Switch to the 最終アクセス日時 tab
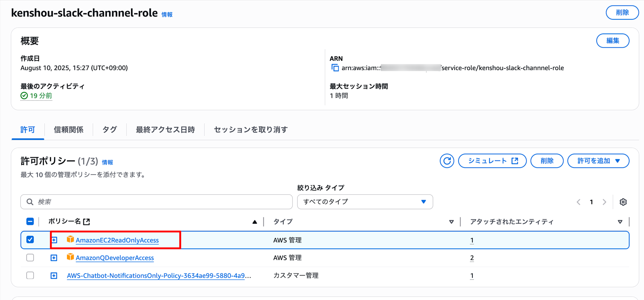The height and width of the screenshot is (300, 644). (166, 130)
